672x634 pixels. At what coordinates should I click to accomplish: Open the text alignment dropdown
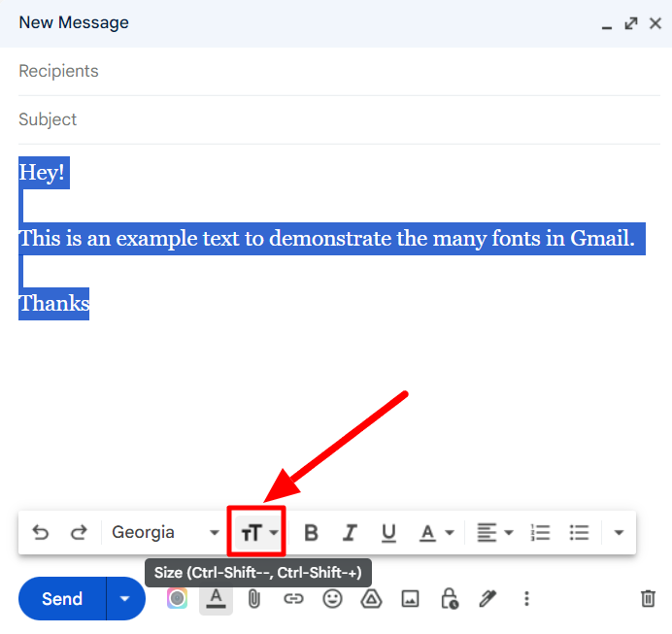pos(495,533)
